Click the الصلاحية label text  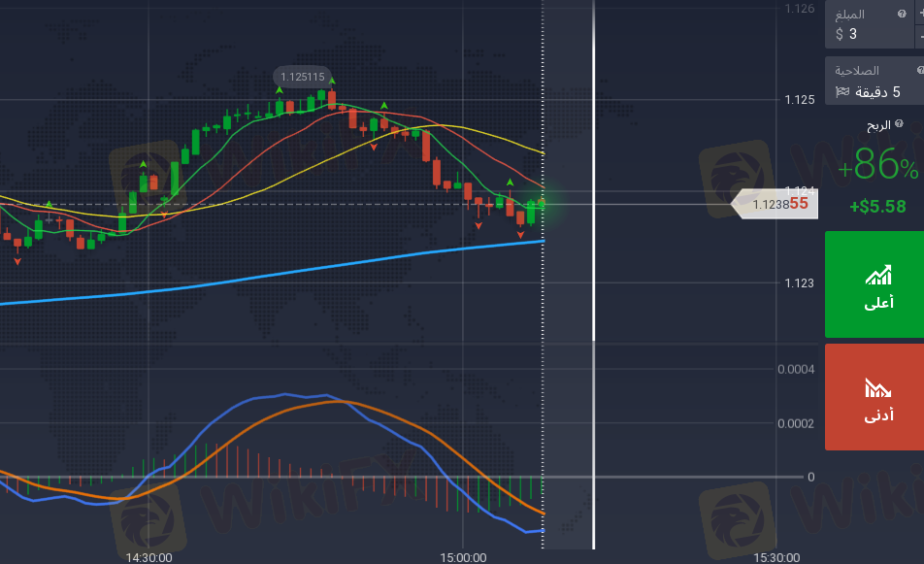pyautogui.click(x=857, y=71)
